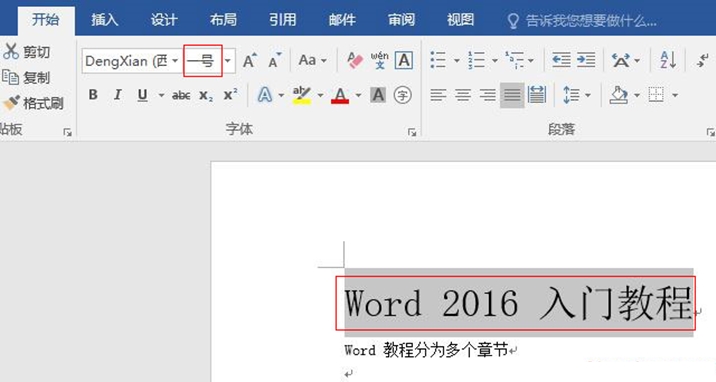Toggle strikethrough abc
This screenshot has height=382, width=716.
[181, 95]
